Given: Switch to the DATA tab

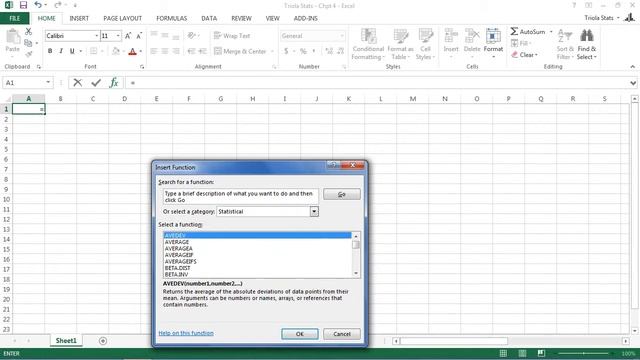Looking at the screenshot, I should [209, 18].
